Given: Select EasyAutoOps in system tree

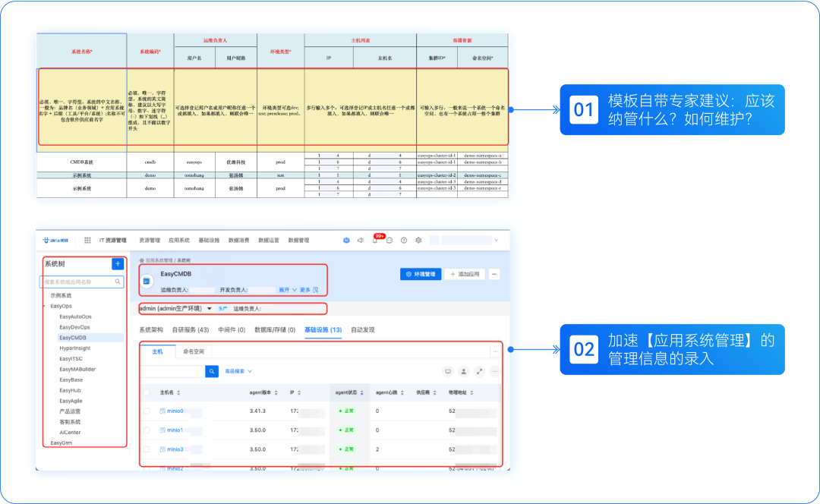Looking at the screenshot, I should click(x=75, y=317).
